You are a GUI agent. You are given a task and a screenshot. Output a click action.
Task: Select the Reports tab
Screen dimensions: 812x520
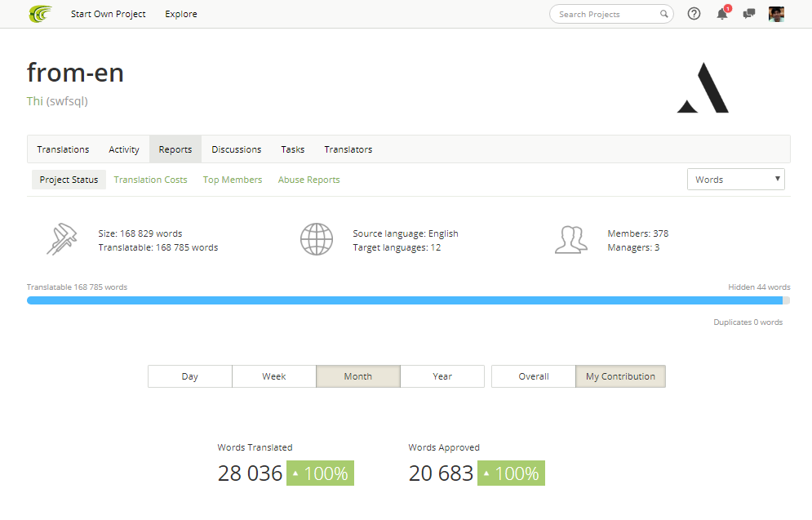coord(175,149)
